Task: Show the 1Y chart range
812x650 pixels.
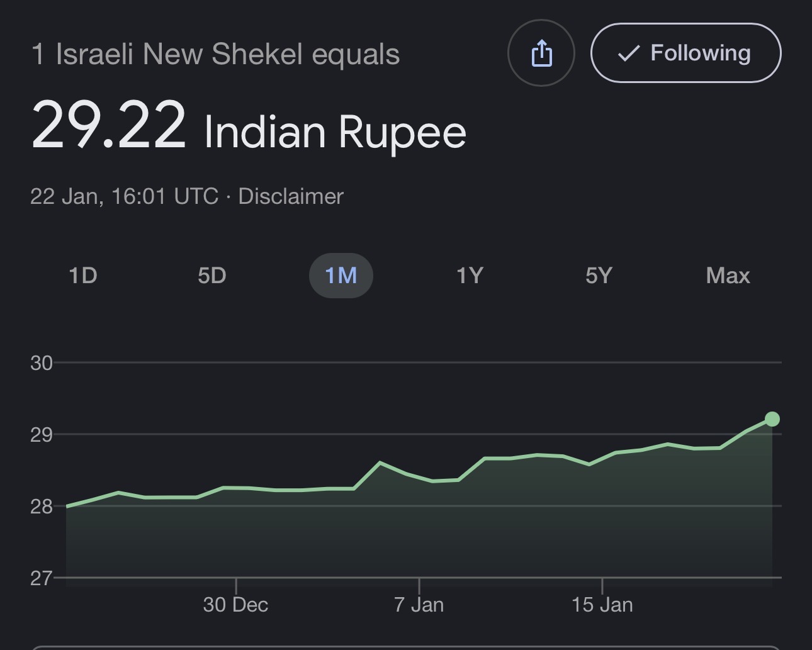Action: coord(470,276)
